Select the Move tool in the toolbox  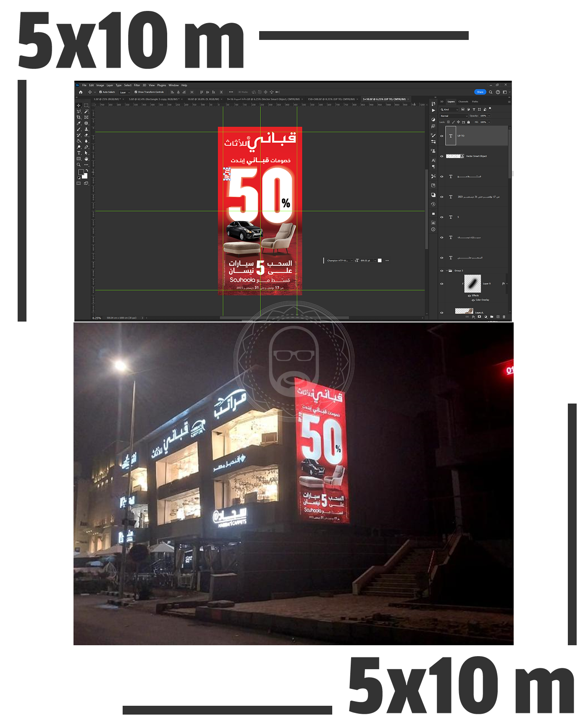coord(79,106)
